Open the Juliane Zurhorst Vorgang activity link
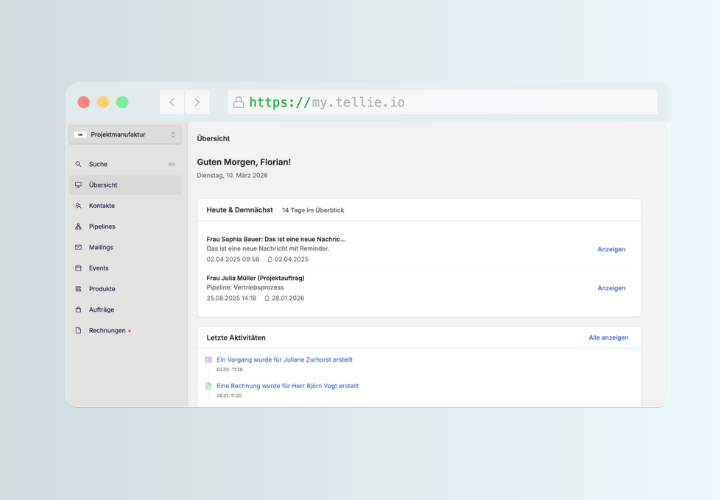 pyautogui.click(x=284, y=359)
